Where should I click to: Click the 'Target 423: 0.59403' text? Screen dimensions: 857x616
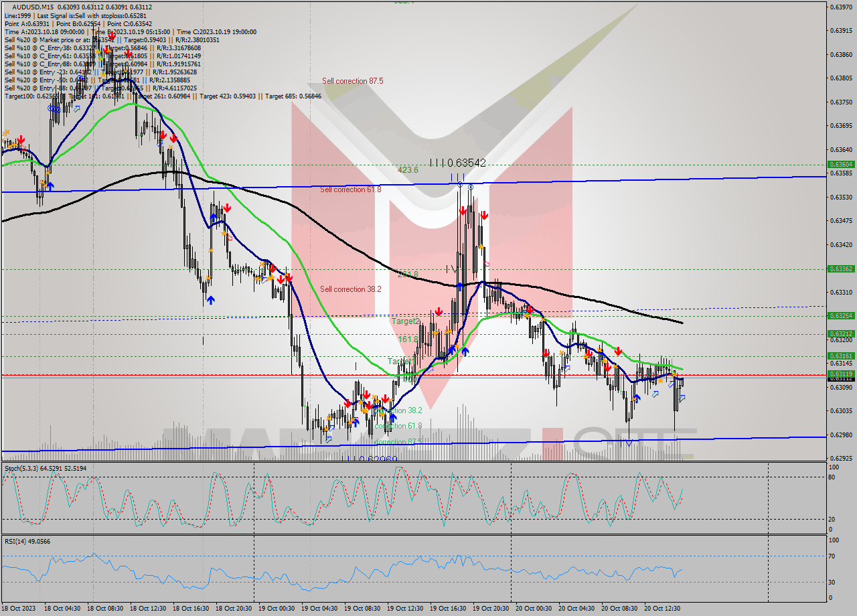[x=231, y=96]
